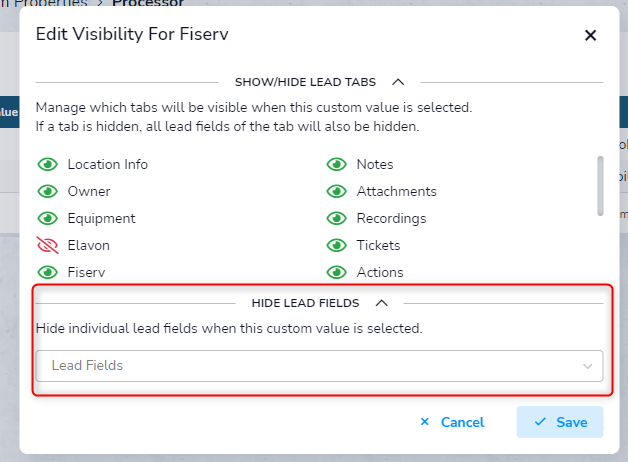Cancel editing visibility
The image size is (628, 462).
(452, 422)
